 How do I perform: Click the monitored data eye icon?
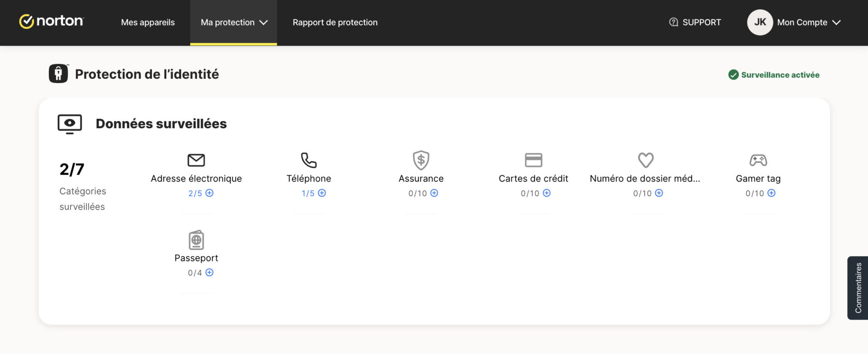(70, 124)
